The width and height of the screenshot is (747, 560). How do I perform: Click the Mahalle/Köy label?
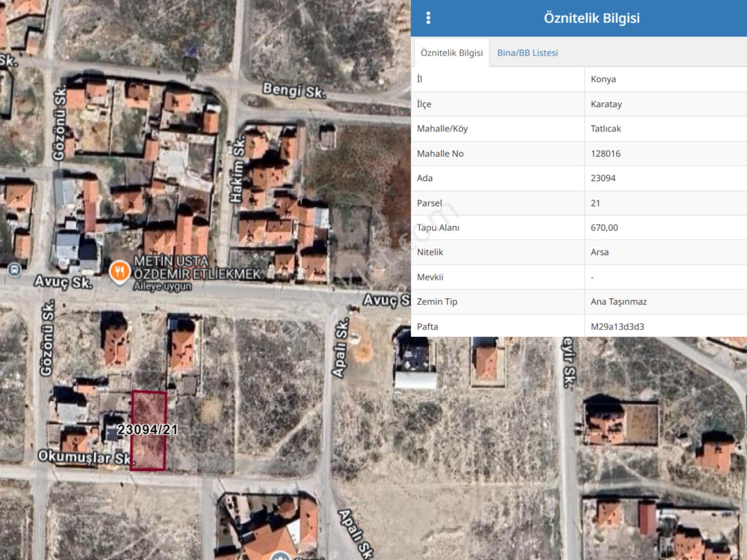[x=442, y=129]
